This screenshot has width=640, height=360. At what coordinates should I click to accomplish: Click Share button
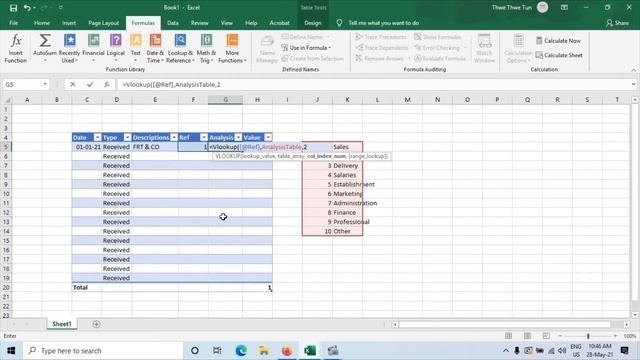click(x=617, y=23)
